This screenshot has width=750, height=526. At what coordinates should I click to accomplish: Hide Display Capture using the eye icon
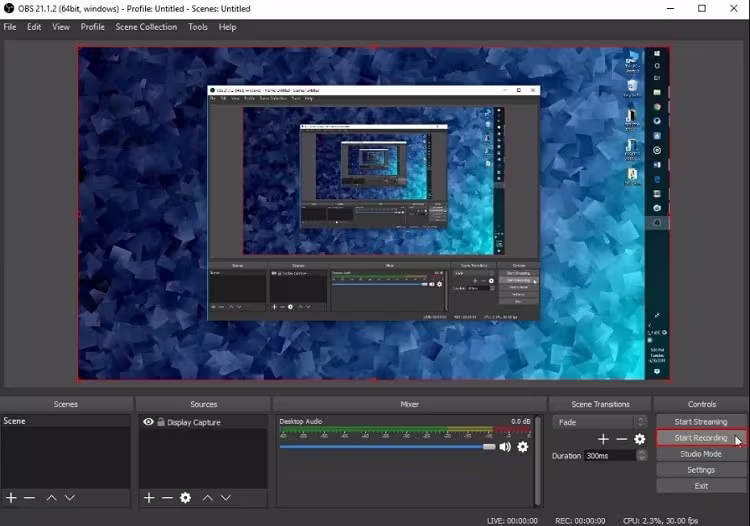pyautogui.click(x=148, y=422)
